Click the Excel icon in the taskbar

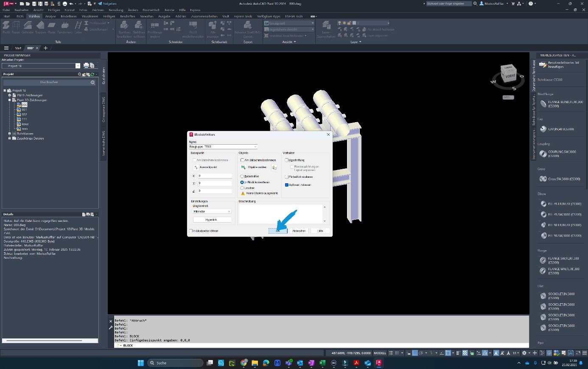coord(322,363)
